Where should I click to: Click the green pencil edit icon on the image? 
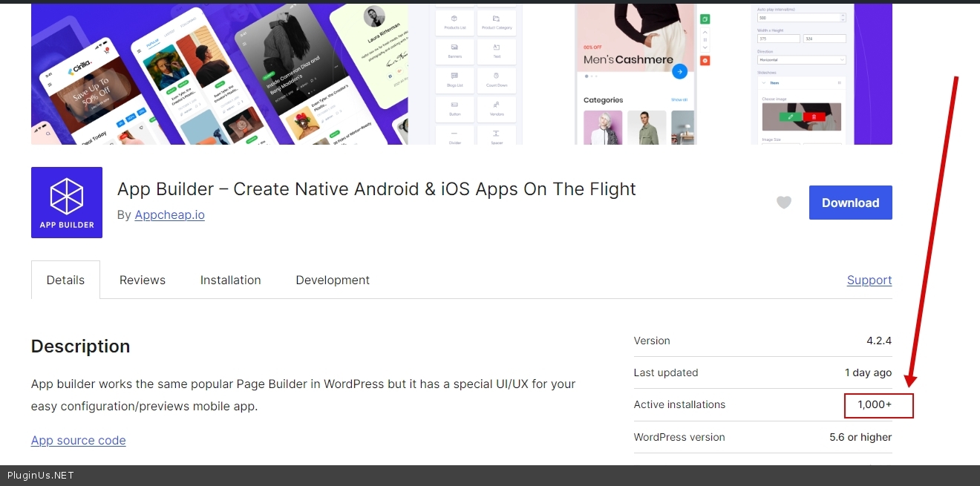791,117
